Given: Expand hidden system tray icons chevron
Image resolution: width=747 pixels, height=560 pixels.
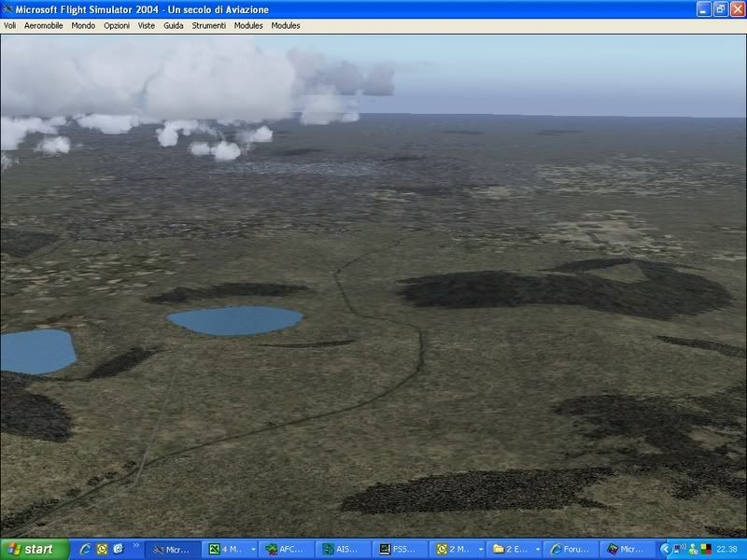Looking at the screenshot, I should (x=666, y=550).
